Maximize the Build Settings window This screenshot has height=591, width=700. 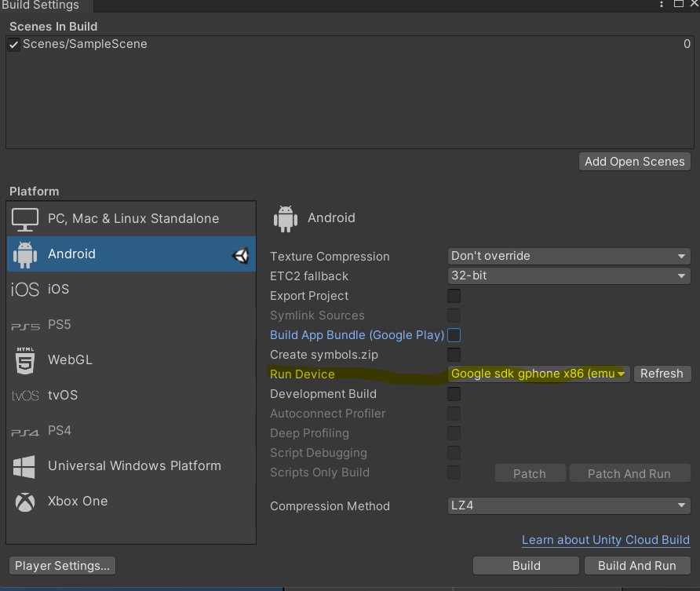point(679,4)
